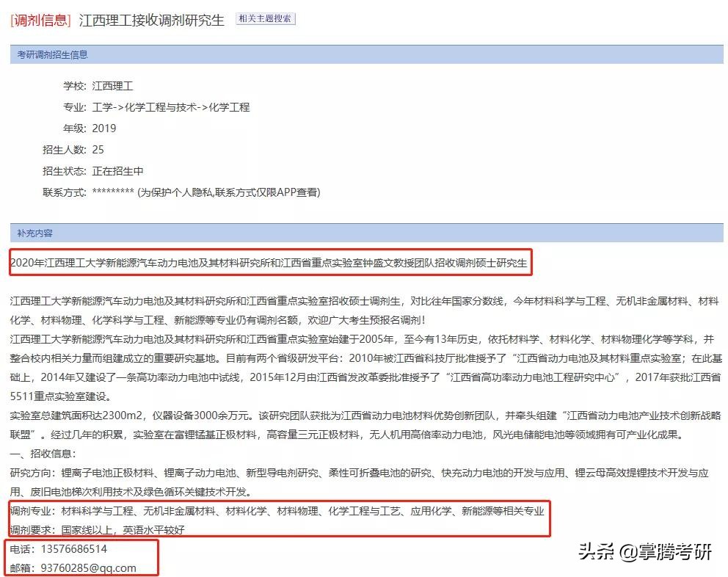
Task: Click the red [调剂信息] category label
Action: (38, 21)
